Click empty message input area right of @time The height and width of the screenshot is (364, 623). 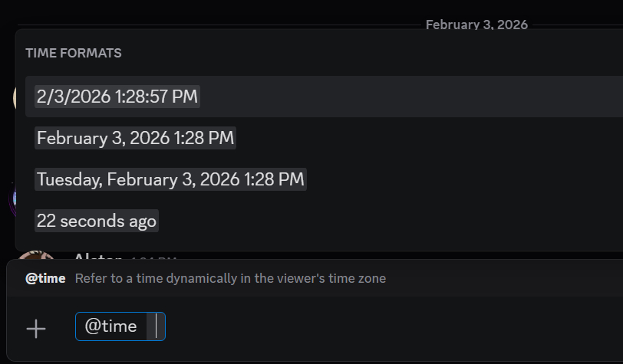[x=384, y=328]
